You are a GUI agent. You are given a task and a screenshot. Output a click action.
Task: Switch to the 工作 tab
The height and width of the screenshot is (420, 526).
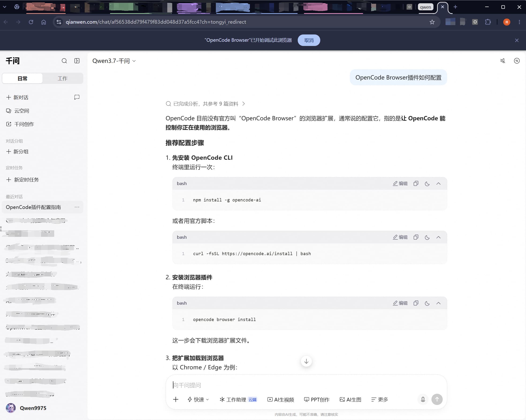click(62, 78)
